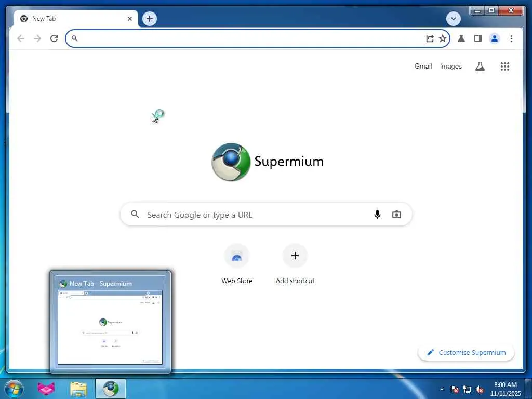Bookmark this tab with star icon
The height and width of the screenshot is (399, 532).
tap(443, 38)
